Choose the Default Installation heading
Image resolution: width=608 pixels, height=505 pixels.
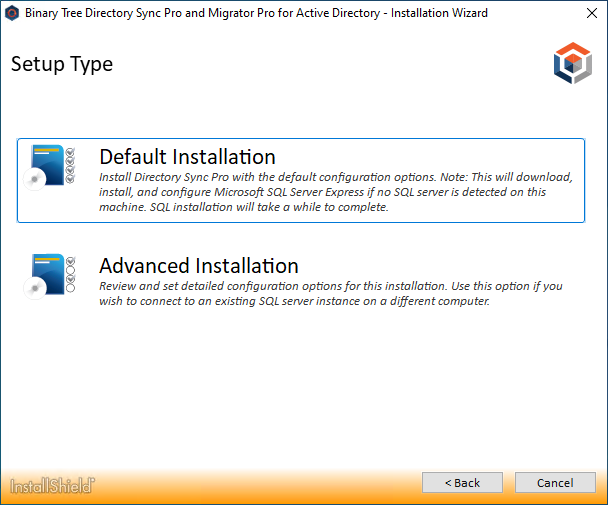pyautogui.click(x=187, y=157)
